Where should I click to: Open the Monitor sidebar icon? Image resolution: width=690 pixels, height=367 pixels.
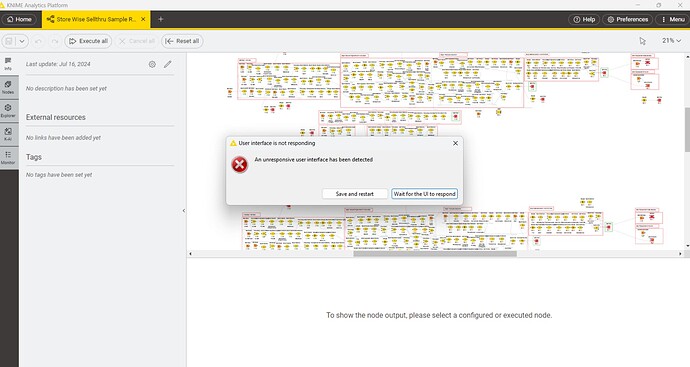coord(8,158)
